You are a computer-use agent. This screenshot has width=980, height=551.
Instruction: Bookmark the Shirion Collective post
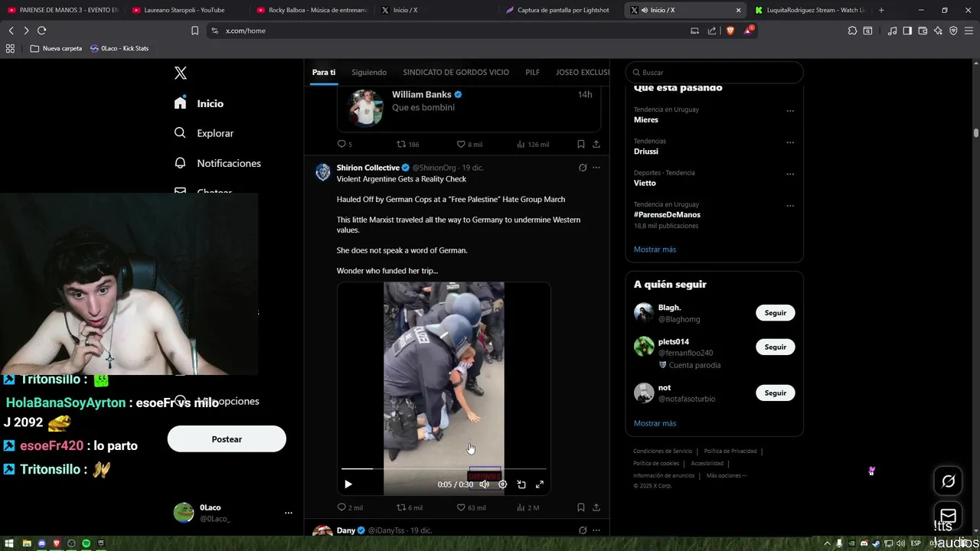[581, 507]
